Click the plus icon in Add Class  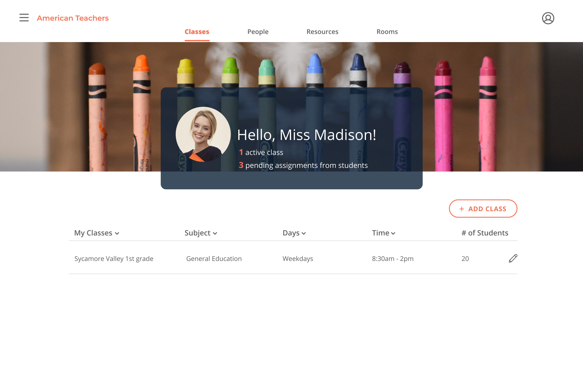462,209
